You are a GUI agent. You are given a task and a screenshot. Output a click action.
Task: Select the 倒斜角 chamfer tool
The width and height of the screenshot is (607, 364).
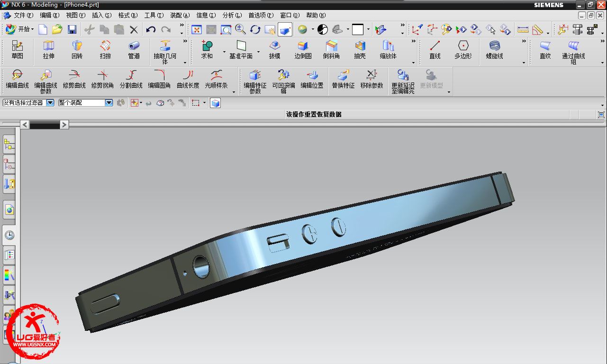(x=331, y=50)
